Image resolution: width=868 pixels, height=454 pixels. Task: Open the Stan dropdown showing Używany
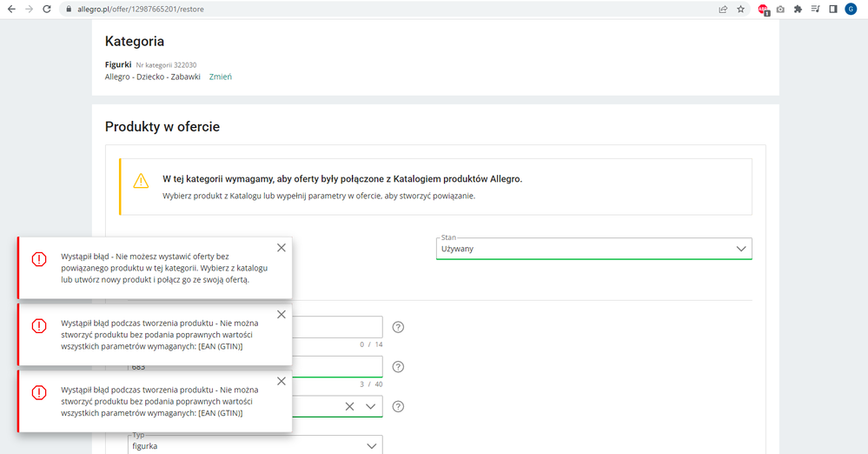point(594,249)
